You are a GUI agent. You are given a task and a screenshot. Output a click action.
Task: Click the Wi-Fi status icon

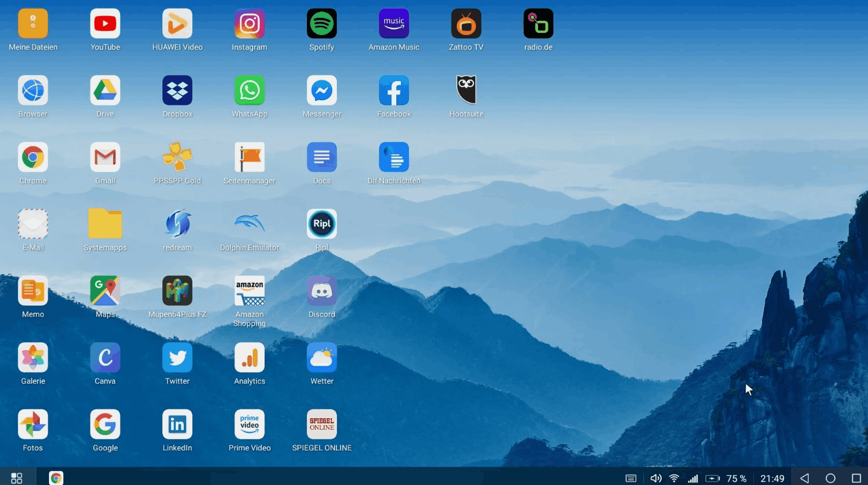[x=674, y=479]
